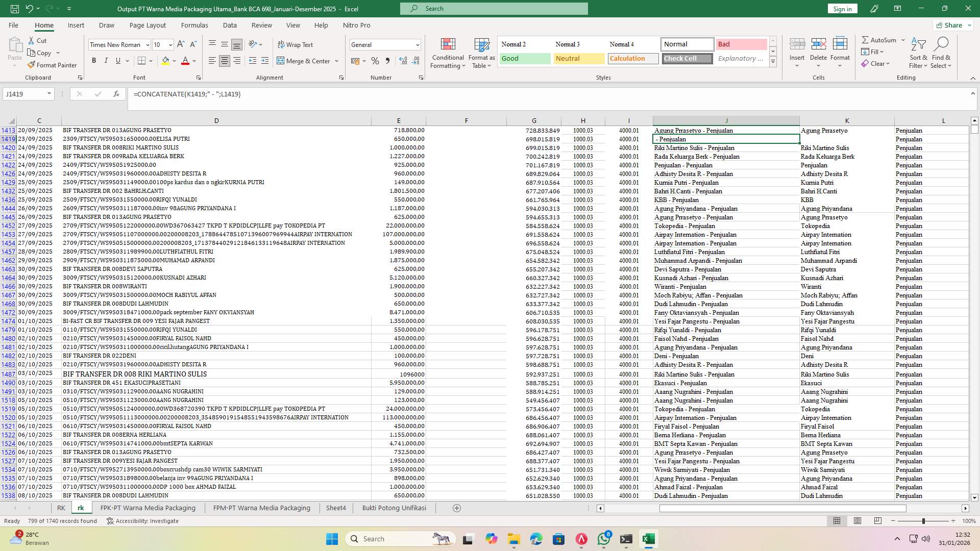Screen dimensions: 980x551
Task: Switch to the Formulas ribbon tab
Action: click(194, 25)
